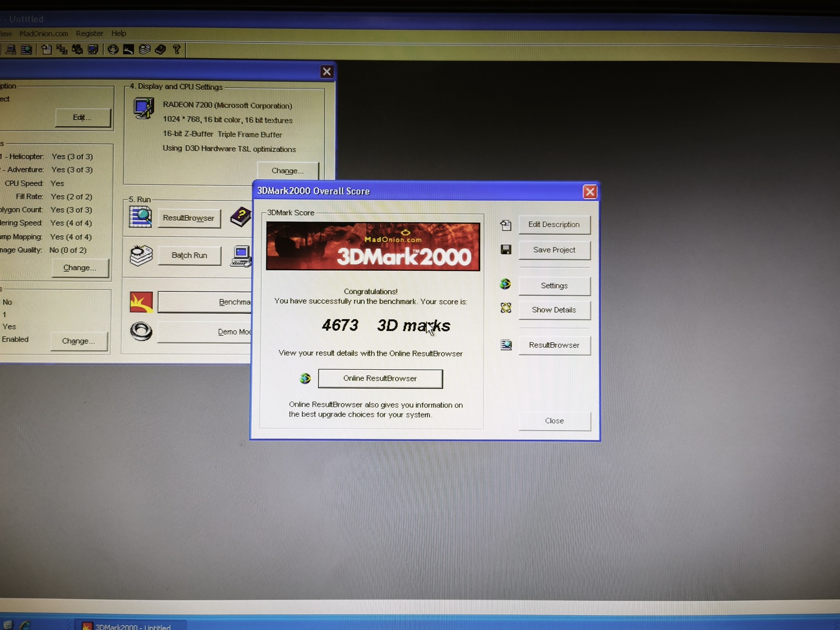840x630 pixels.
Task: Click the black benchmark icon in the toolbar
Action: point(129,49)
